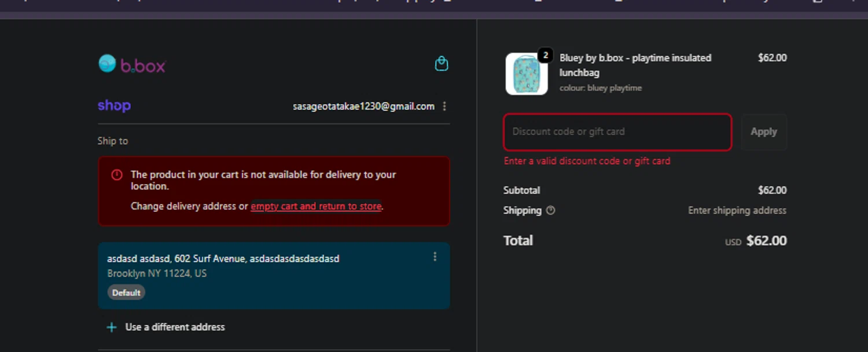
Task: Click the Shop pay logo
Action: click(114, 105)
